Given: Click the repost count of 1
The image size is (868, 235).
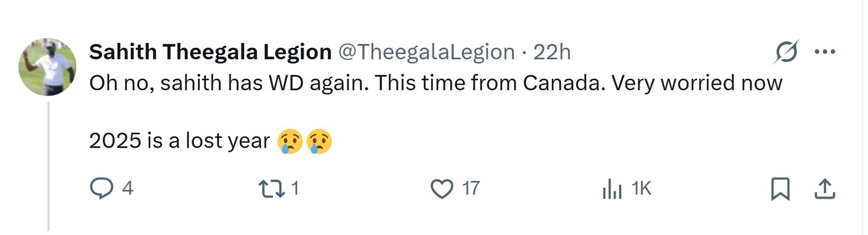Looking at the screenshot, I should pos(295,188).
